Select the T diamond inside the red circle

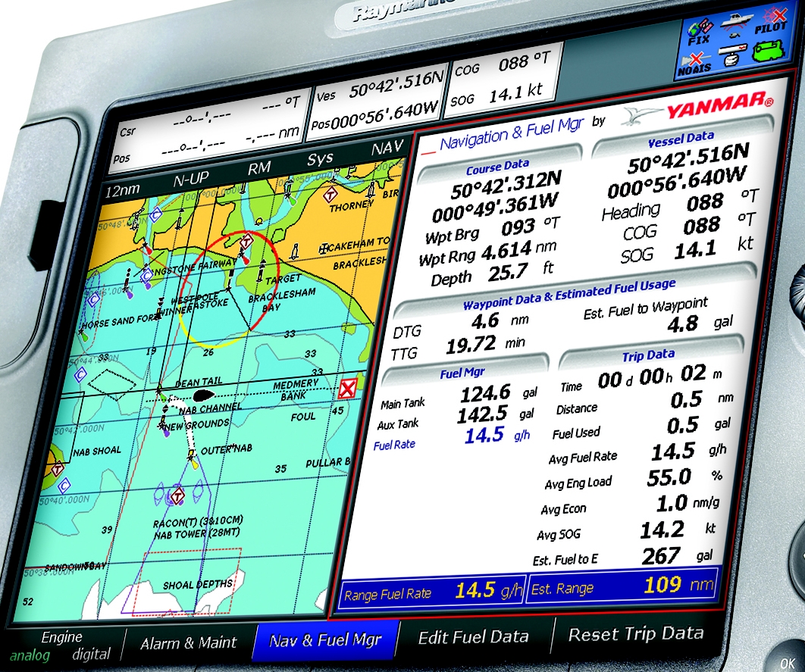tap(247, 240)
